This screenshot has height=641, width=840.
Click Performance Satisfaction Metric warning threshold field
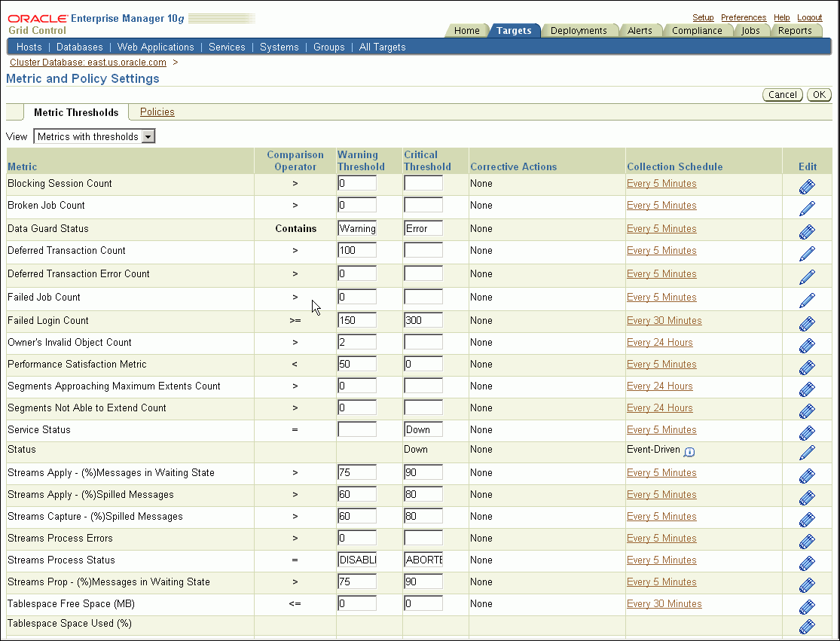(x=357, y=364)
